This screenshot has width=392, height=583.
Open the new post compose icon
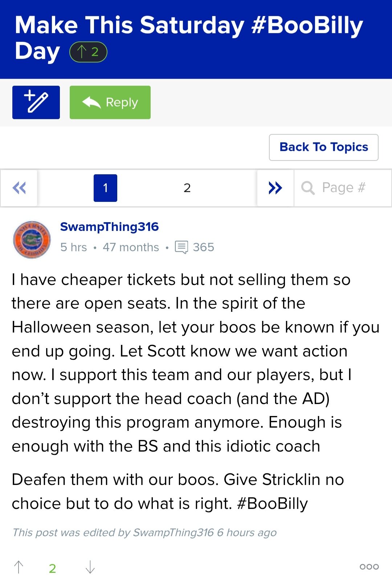click(36, 102)
